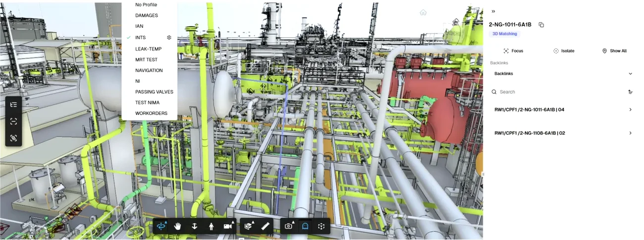Viewport: 644px width, 240px height.
Task: Open the model tree list icon
Action: pyautogui.click(x=13, y=105)
